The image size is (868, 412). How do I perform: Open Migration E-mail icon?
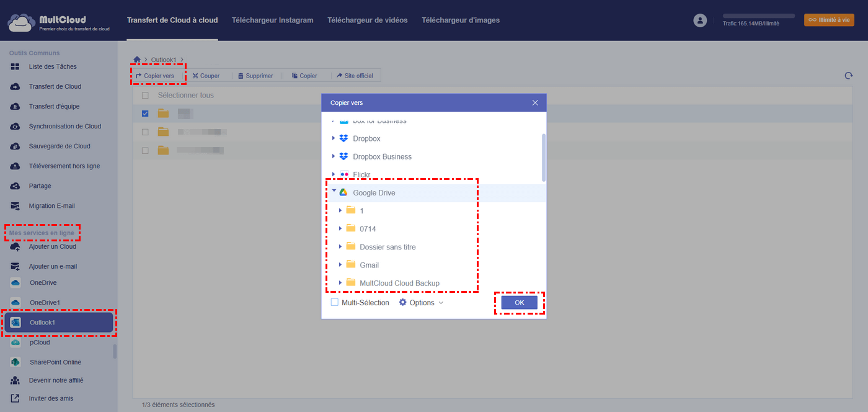tap(15, 205)
